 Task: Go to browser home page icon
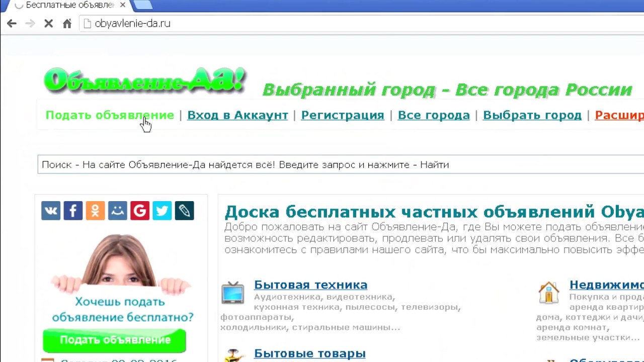click(x=67, y=24)
